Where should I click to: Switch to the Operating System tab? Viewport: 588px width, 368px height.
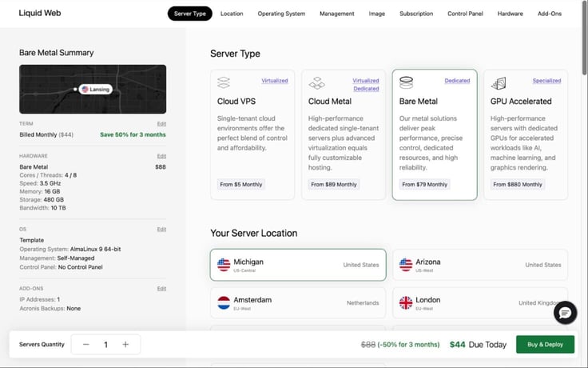point(281,14)
